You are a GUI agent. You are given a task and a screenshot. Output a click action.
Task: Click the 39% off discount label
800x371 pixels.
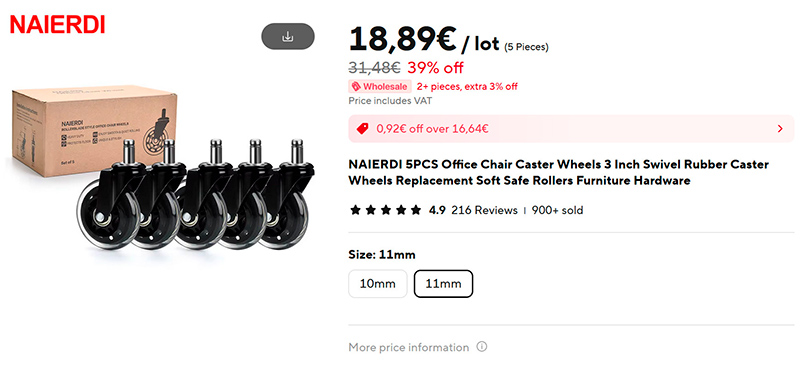tap(435, 67)
